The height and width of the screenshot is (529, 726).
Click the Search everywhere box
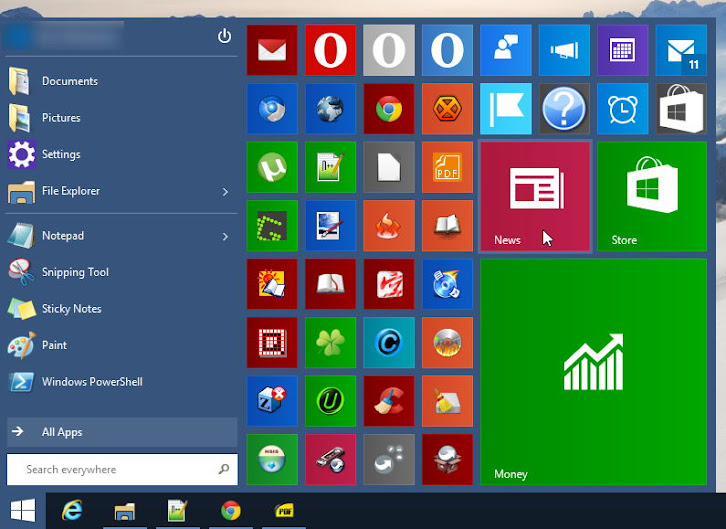coord(122,469)
